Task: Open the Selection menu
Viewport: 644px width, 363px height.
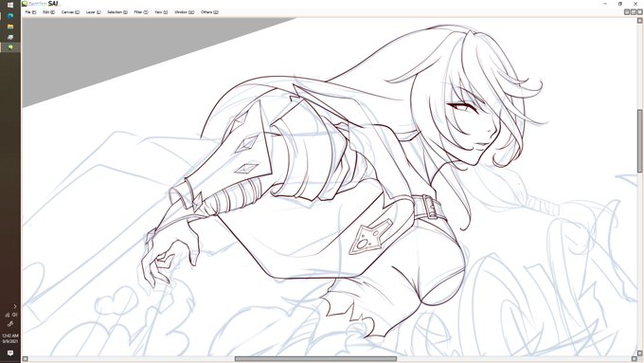Action: pos(117,12)
